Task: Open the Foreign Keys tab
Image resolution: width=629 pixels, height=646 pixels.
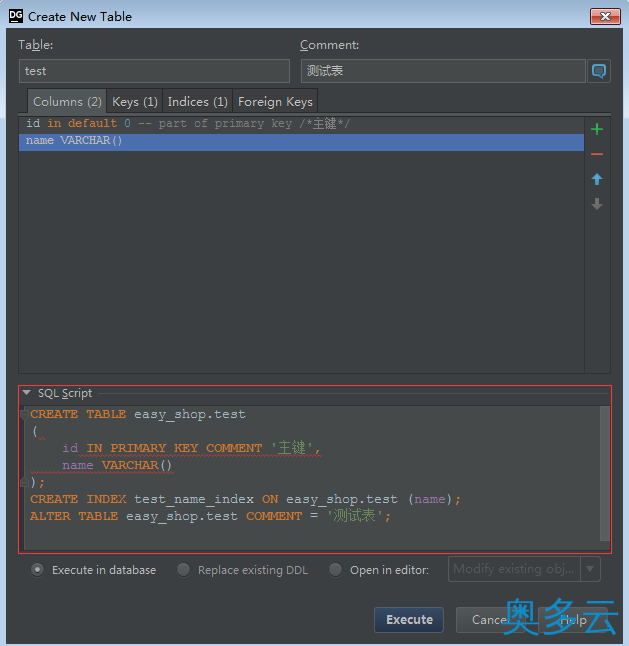Action: coord(275,101)
